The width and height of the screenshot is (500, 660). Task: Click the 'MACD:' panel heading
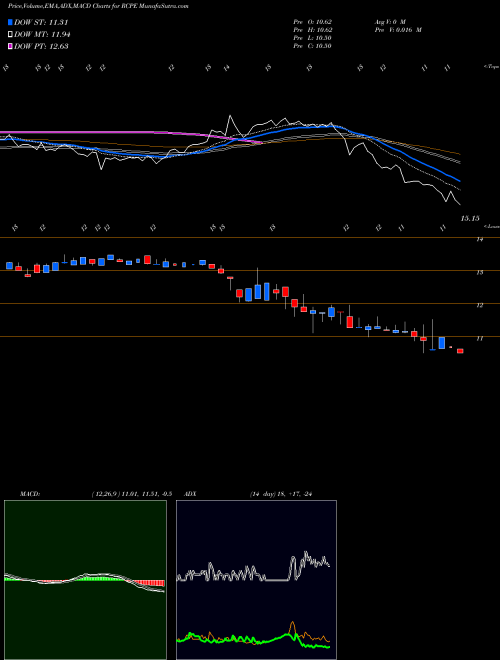[30, 494]
